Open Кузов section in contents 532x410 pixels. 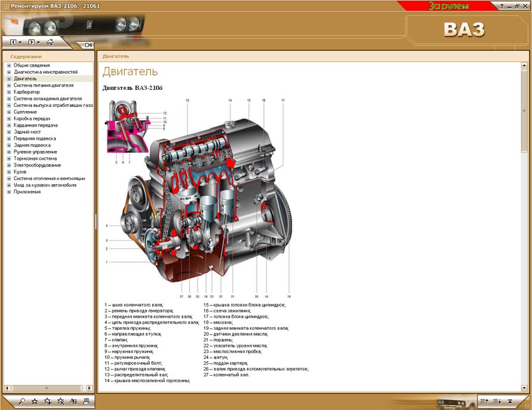click(20, 172)
